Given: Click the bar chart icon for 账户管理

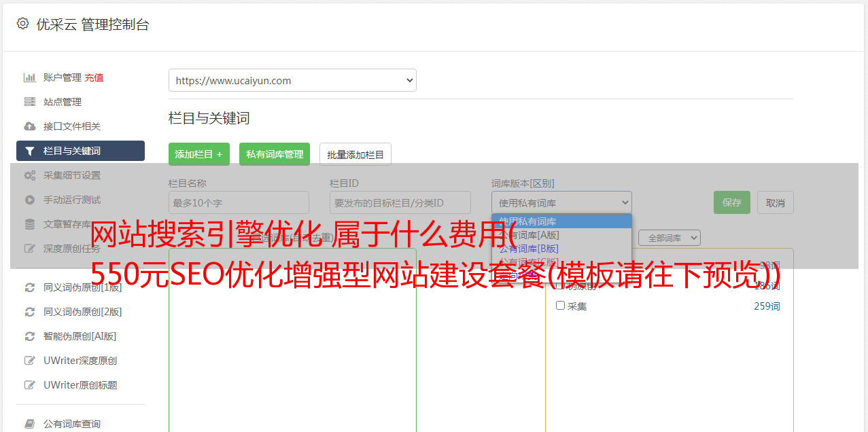Looking at the screenshot, I should click(29, 77).
